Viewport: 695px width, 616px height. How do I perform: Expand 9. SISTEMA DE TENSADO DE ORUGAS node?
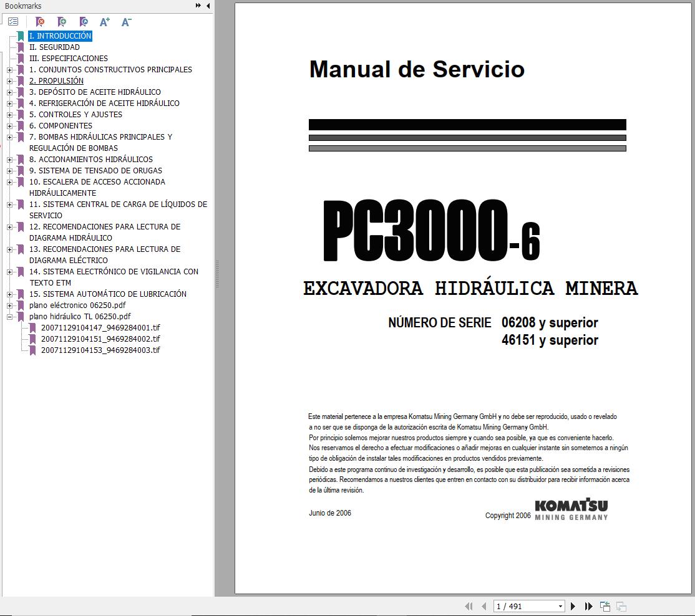pos(10,171)
